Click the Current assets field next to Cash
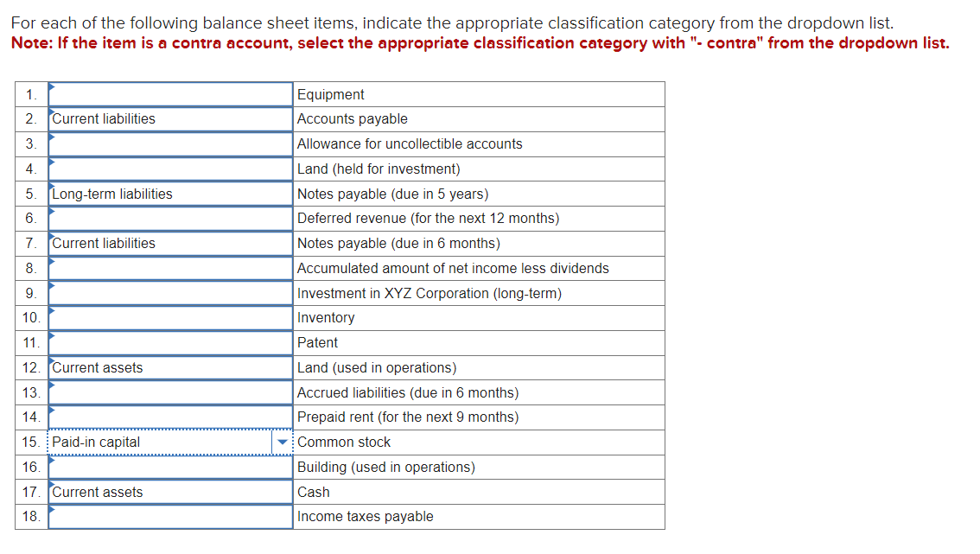Viewport: 980px width, 554px height. coord(169,492)
